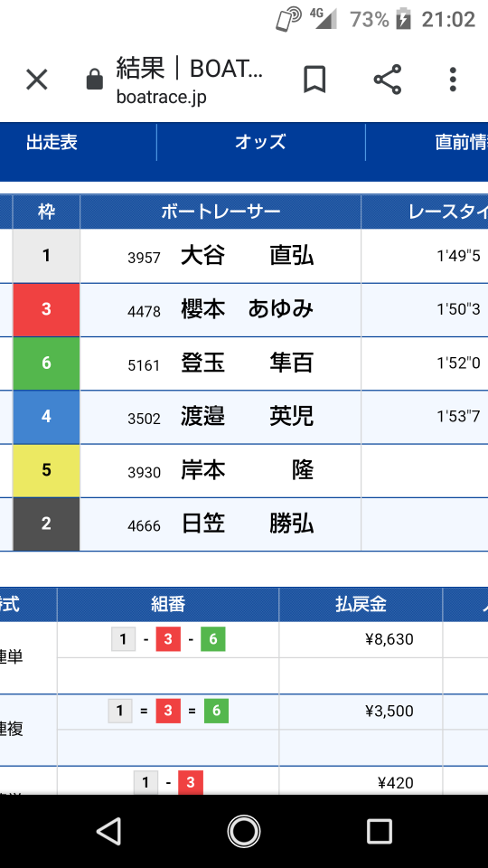The width and height of the screenshot is (488, 868).
Task: Open the three-dot overflow menu
Action: tap(453, 80)
